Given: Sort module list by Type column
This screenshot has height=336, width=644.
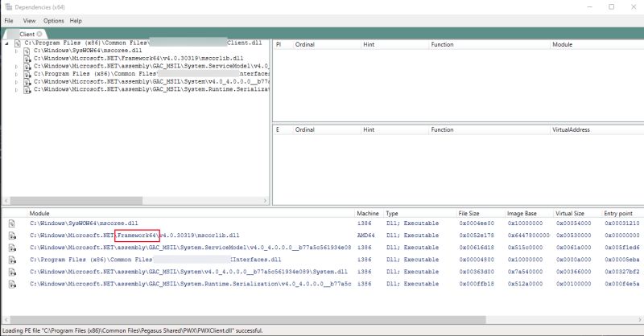Looking at the screenshot, I should click(419, 213).
